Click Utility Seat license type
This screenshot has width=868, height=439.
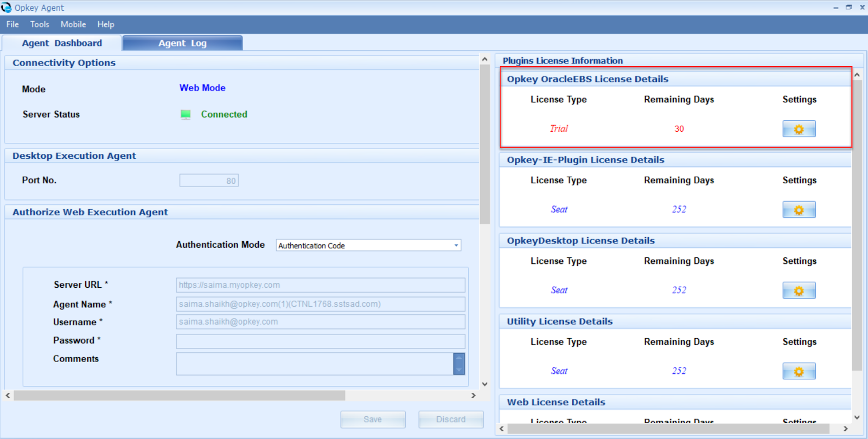point(559,371)
